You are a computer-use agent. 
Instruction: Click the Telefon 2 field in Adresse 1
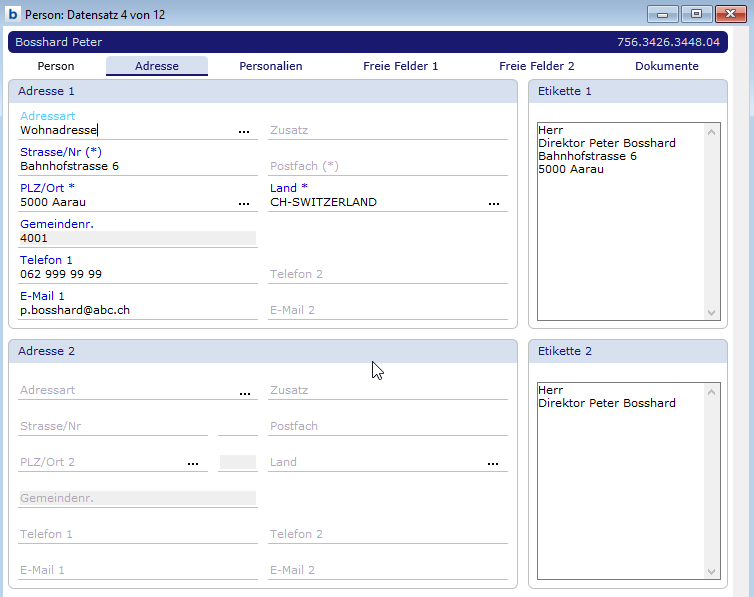pos(387,274)
